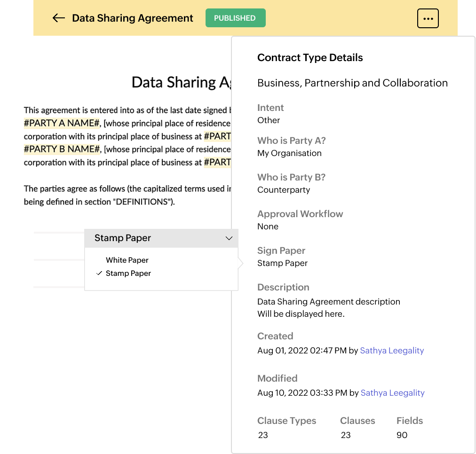Click the Data Sharing Agreement header title
The width and height of the screenshot is (476, 454).
point(132,18)
